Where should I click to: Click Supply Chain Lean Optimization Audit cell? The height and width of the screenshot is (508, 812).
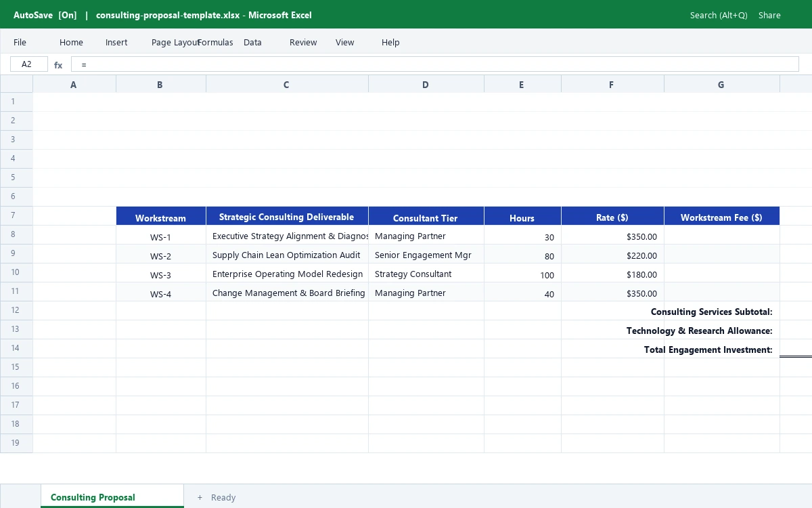click(287, 254)
